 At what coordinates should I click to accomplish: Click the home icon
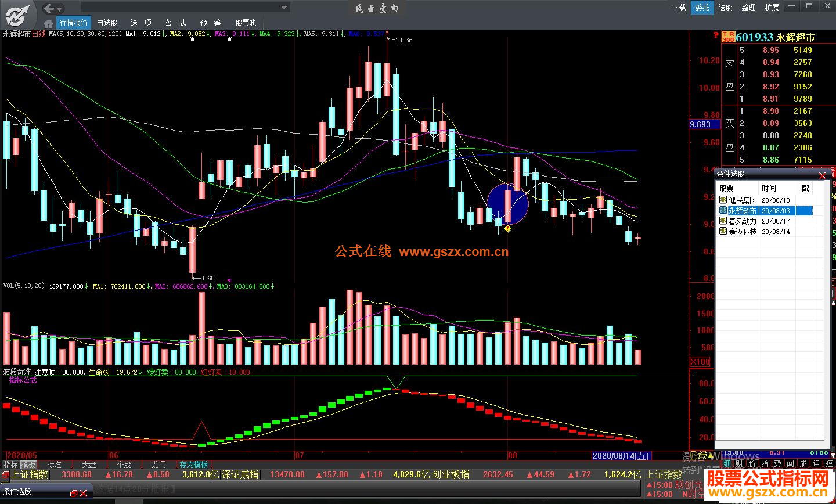(x=49, y=23)
